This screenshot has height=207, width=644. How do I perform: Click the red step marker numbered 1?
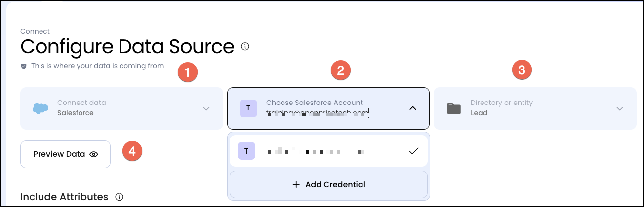point(187,71)
